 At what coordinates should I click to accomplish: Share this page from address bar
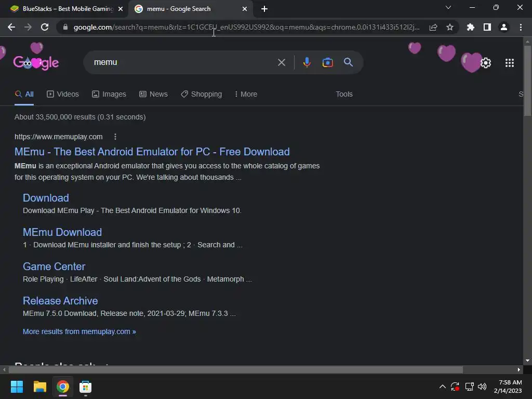pos(433,27)
